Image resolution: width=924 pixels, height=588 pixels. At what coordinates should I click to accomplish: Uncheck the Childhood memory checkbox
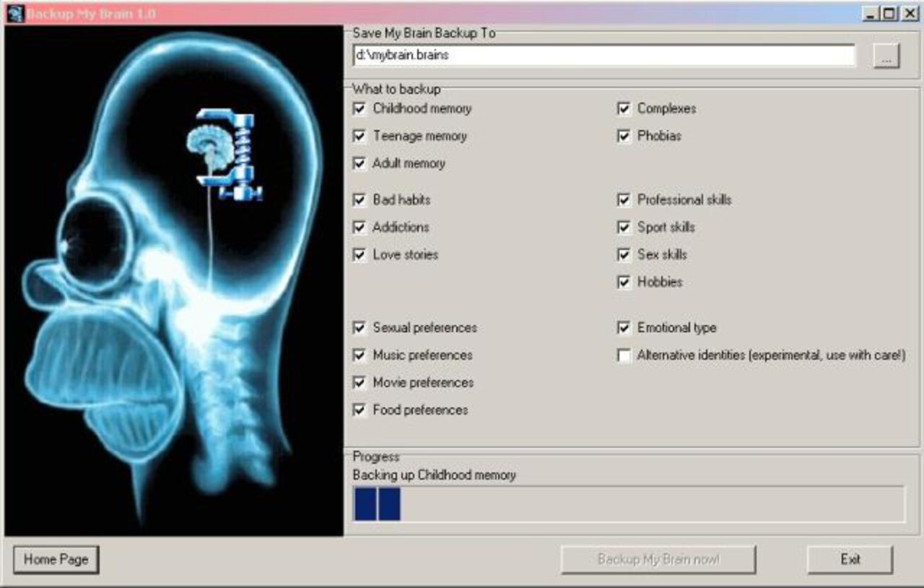pos(359,109)
